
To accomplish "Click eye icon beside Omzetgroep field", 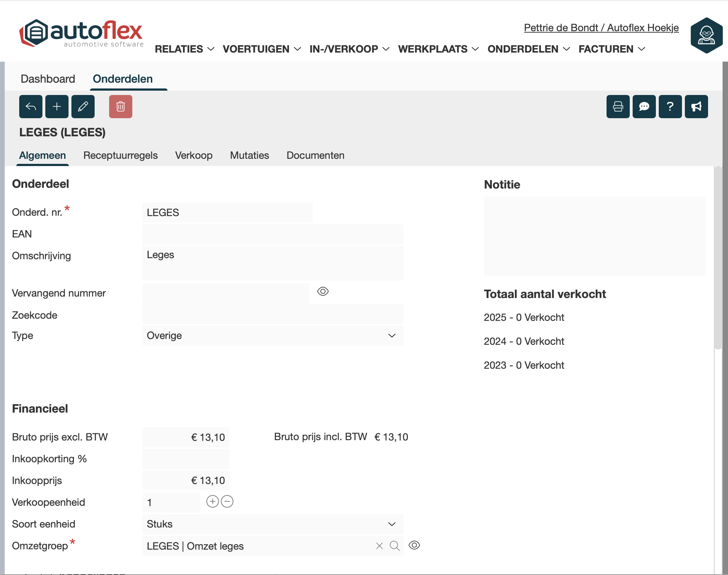I will [414, 545].
